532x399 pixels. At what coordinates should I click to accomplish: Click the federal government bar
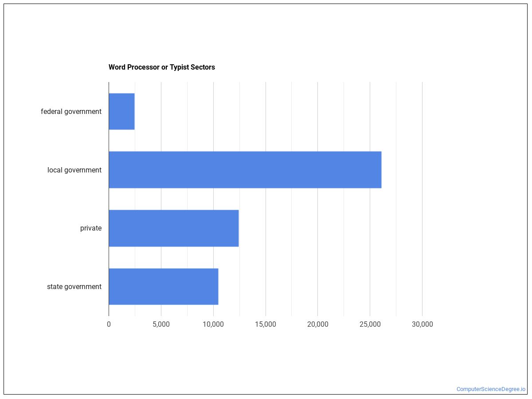[x=121, y=111]
